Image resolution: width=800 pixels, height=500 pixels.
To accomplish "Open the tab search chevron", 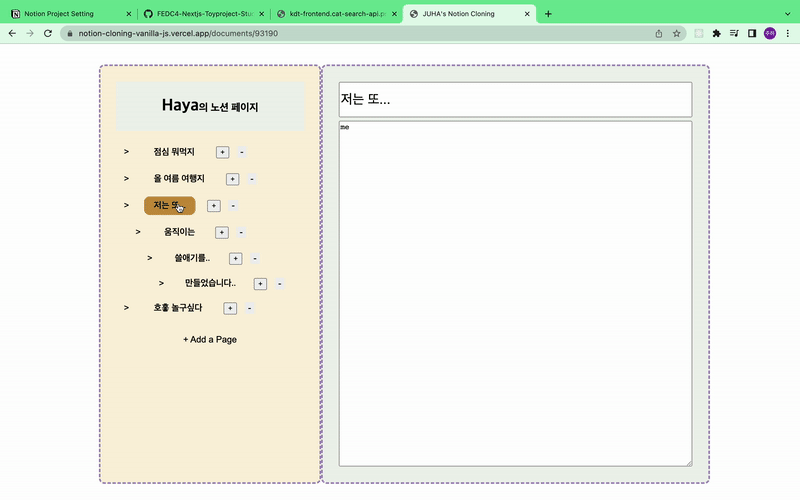I will coord(787,14).
